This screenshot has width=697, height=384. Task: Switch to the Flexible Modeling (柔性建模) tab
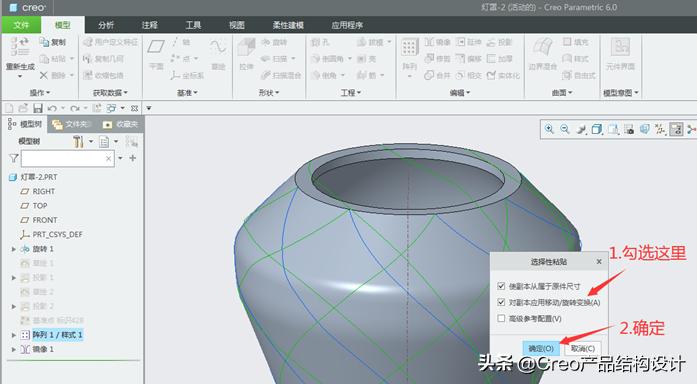tap(288, 25)
